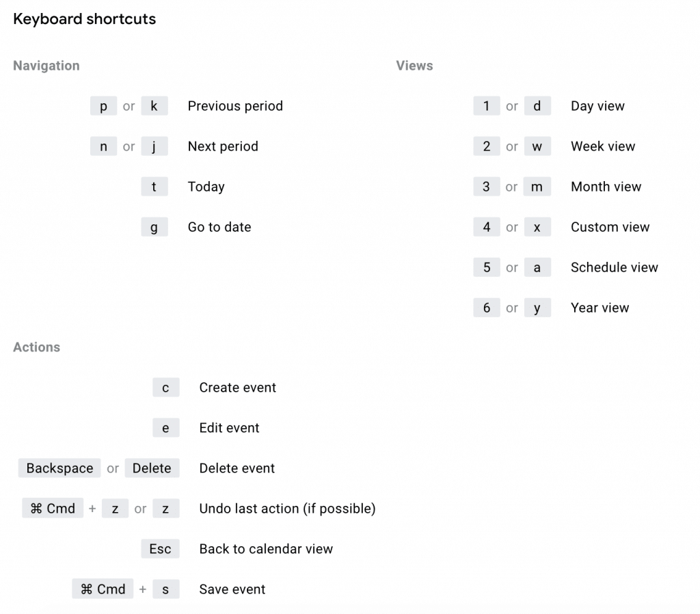This screenshot has width=700, height=614.
Task: Click the Backspace key badge
Action: click(x=59, y=468)
